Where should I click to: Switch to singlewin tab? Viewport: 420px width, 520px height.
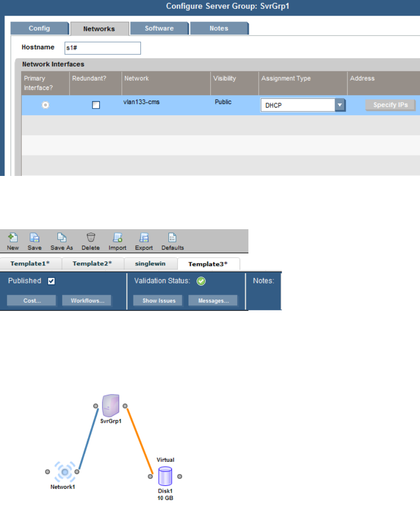pyautogui.click(x=150, y=263)
